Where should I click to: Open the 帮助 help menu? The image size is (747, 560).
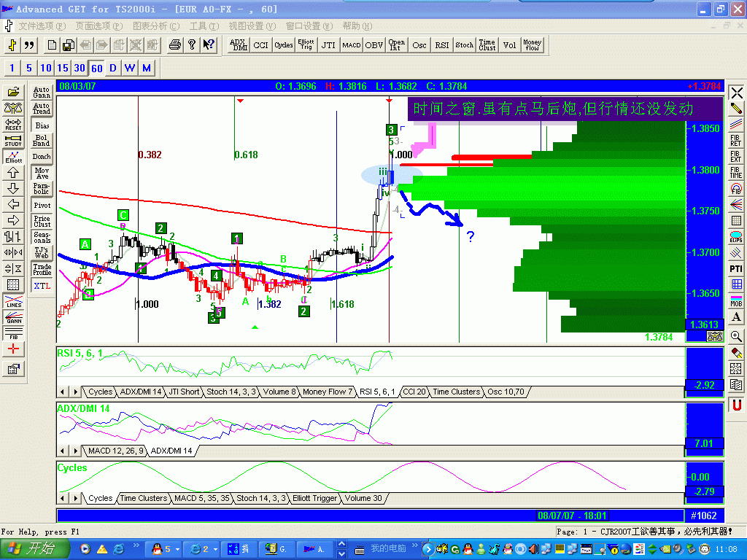[359, 26]
